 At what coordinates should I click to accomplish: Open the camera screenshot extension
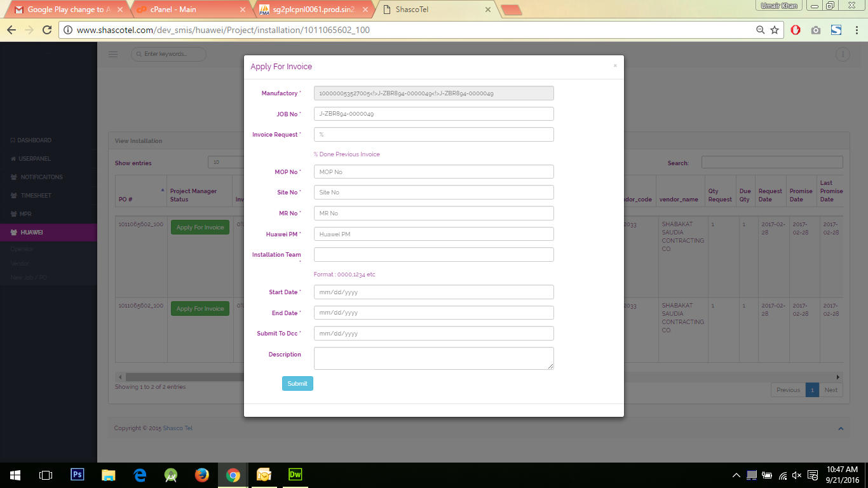coord(816,30)
